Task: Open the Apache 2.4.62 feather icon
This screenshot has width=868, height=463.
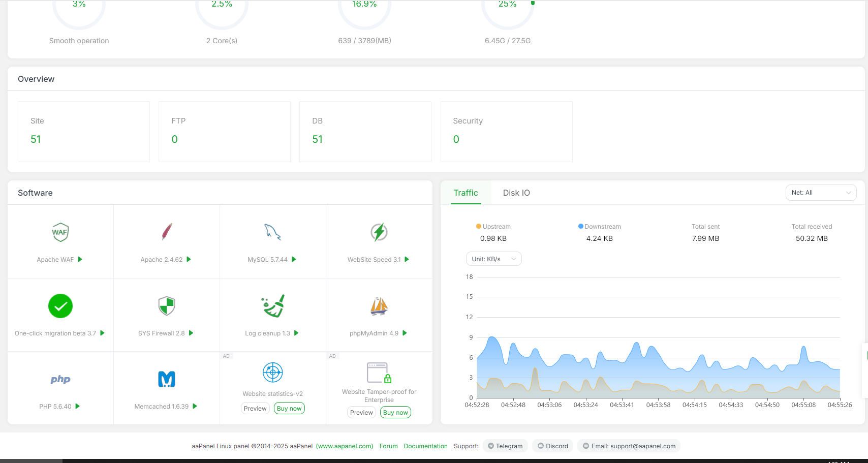Action: coord(166,232)
